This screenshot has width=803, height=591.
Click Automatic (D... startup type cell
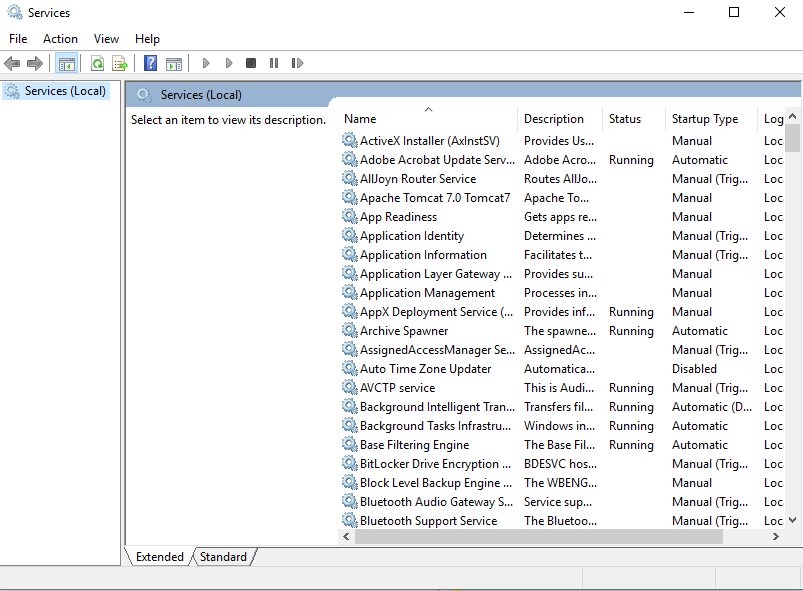(x=712, y=407)
